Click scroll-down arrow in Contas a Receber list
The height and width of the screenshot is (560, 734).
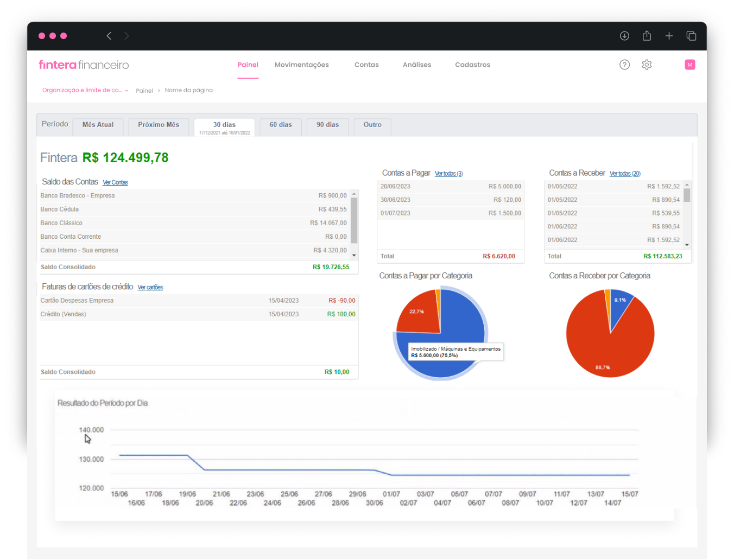tap(687, 245)
